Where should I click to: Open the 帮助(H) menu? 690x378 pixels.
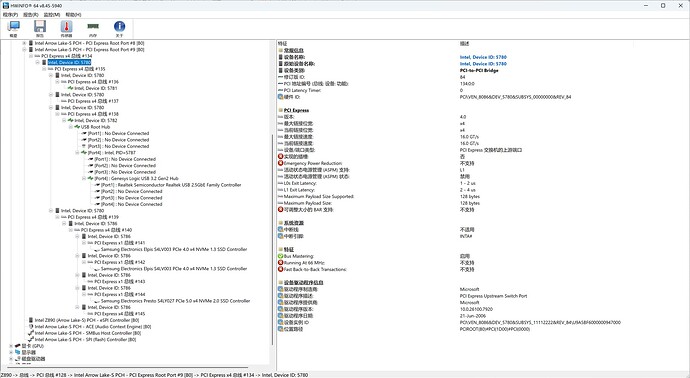pos(73,15)
